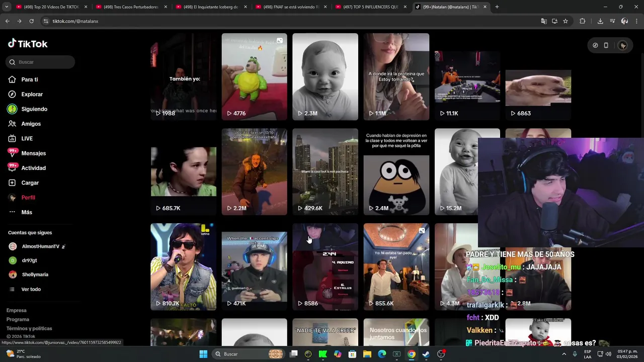
Task: Click the TikTok Buscar search field
Action: (40, 62)
